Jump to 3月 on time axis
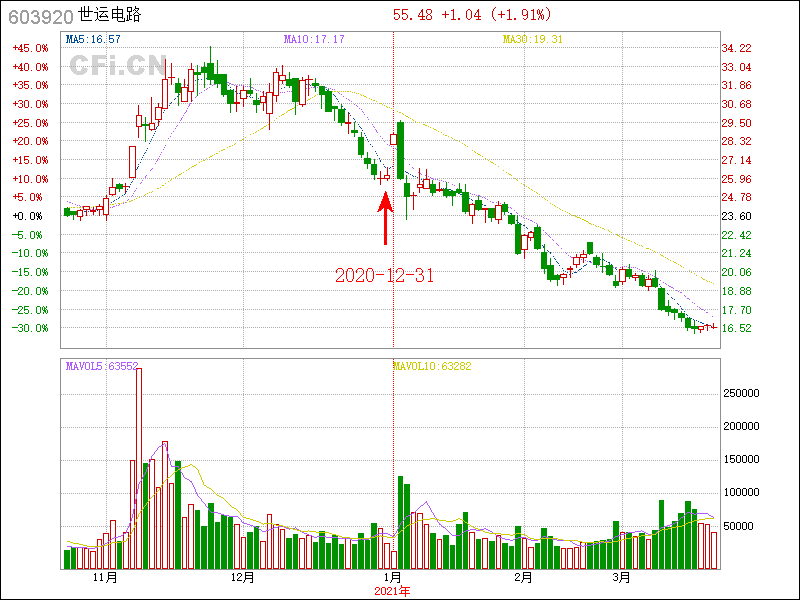The width and height of the screenshot is (800, 600). (621, 578)
